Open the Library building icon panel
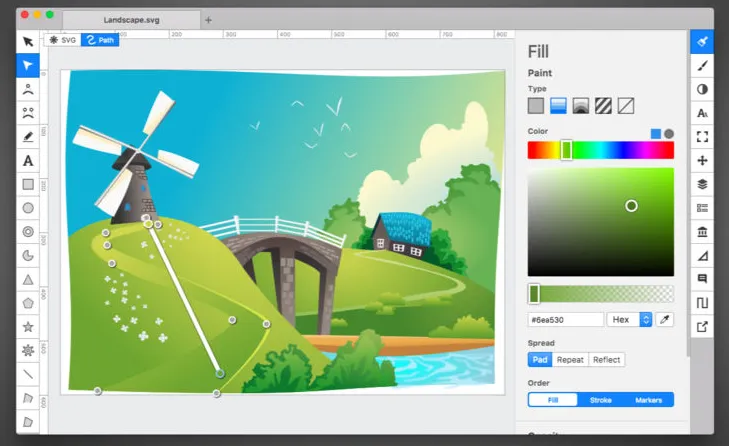The width and height of the screenshot is (729, 446). 702,232
